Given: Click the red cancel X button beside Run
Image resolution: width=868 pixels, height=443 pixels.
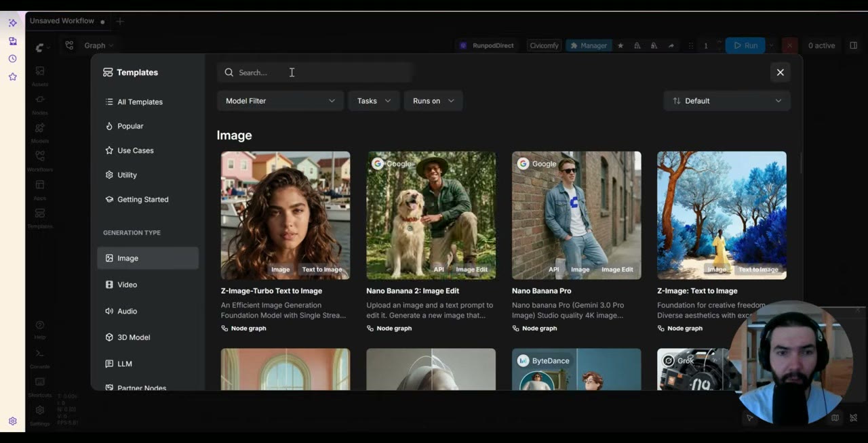Looking at the screenshot, I should [x=789, y=45].
